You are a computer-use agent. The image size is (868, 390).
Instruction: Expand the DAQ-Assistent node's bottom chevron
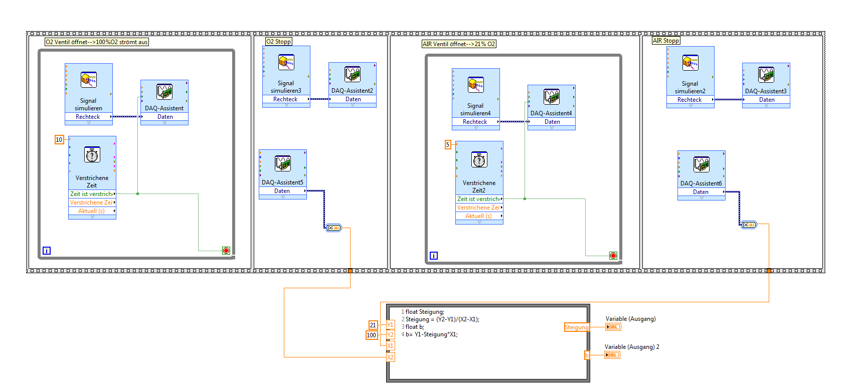coord(164,123)
